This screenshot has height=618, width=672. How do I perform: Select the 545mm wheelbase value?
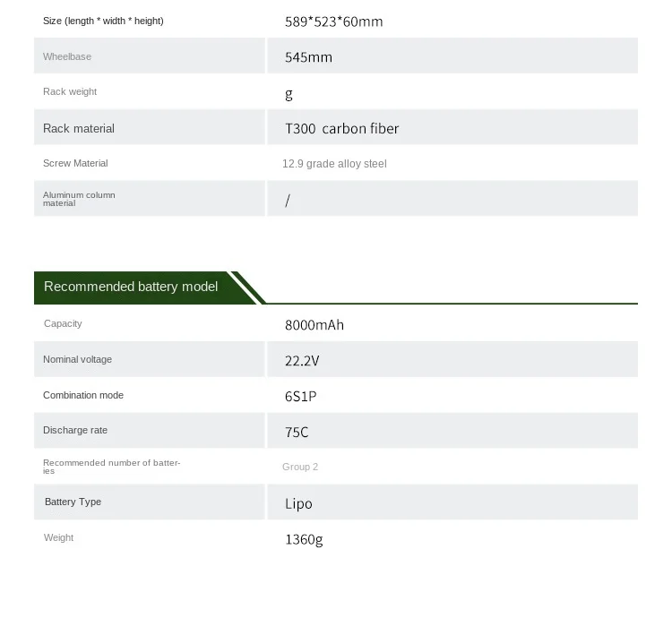pos(308,57)
